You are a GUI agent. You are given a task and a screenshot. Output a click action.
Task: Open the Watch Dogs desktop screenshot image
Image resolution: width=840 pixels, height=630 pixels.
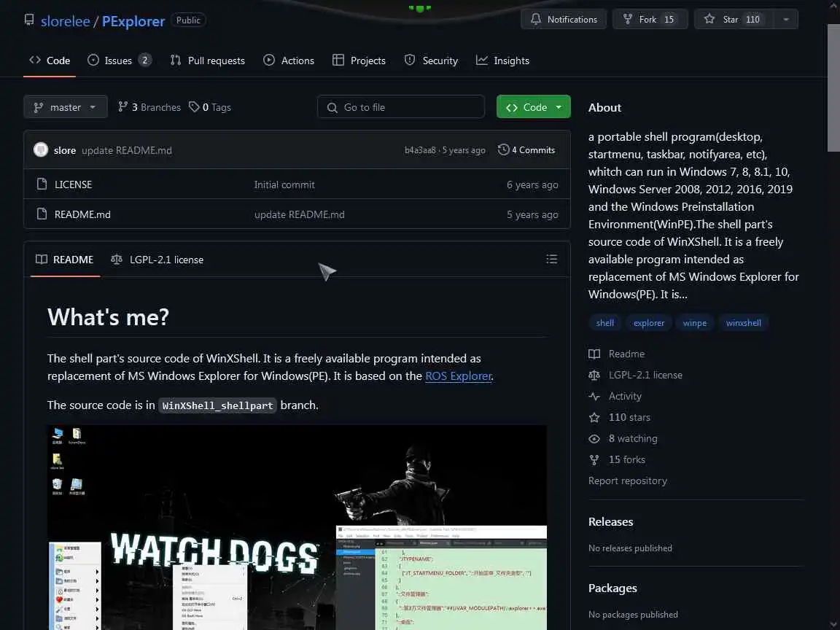point(297,528)
